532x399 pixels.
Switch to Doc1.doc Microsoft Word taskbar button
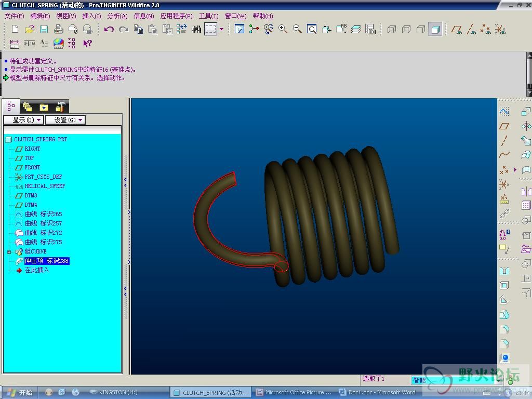click(378, 393)
